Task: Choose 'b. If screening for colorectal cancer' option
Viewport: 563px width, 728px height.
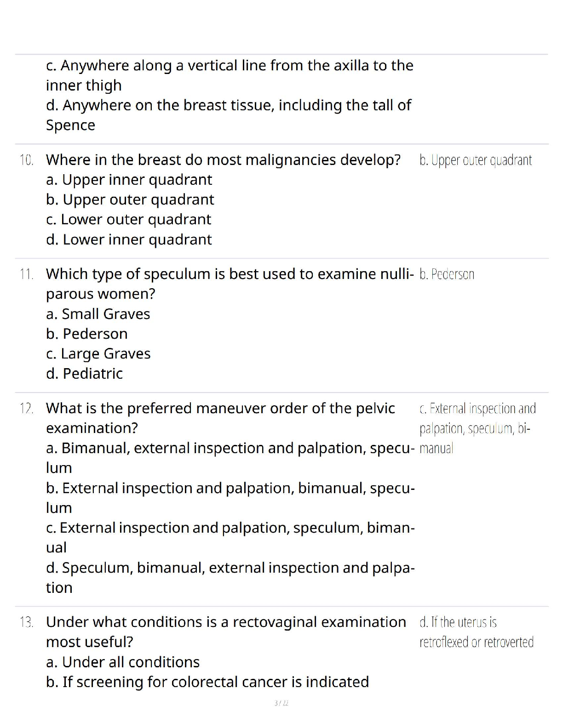Action: point(207,682)
